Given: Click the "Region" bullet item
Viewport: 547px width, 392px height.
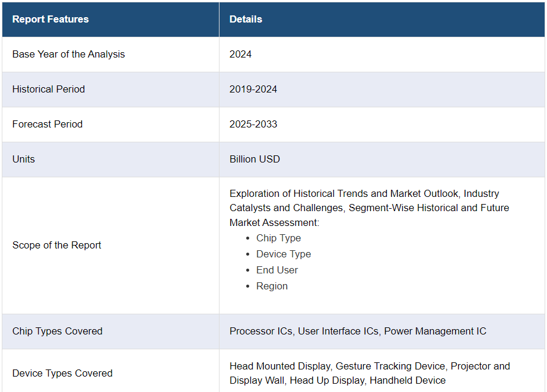Looking at the screenshot, I should [272, 286].
